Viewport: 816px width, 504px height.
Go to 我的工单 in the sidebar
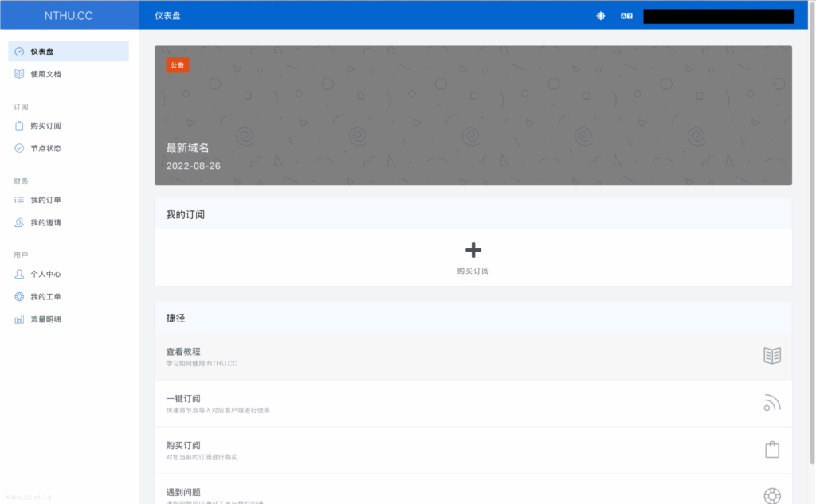[x=69, y=296]
